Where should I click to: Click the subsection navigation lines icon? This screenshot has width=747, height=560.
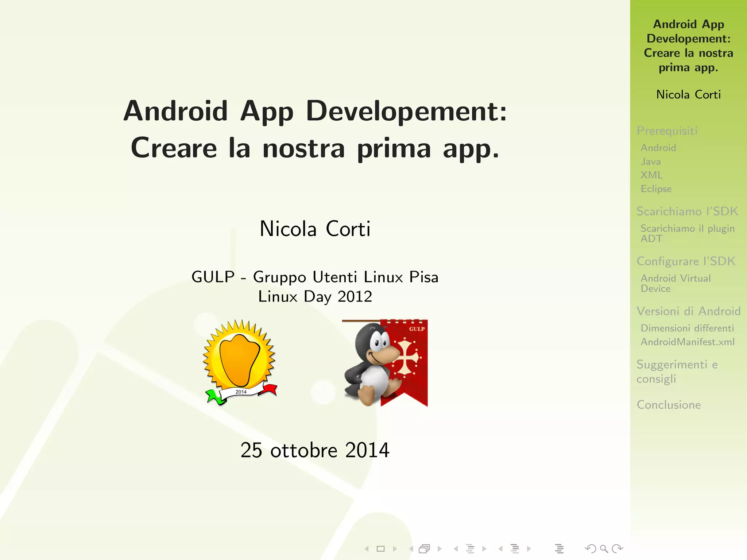470,549
